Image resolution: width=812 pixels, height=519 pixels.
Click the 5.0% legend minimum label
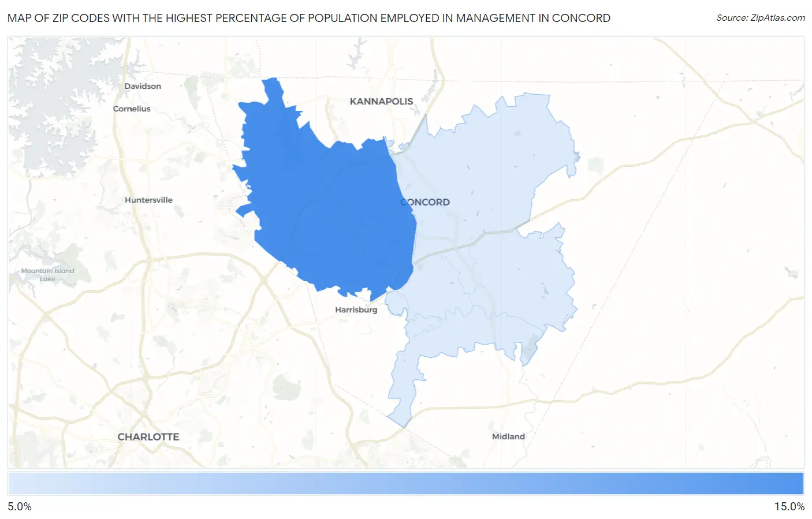20,506
